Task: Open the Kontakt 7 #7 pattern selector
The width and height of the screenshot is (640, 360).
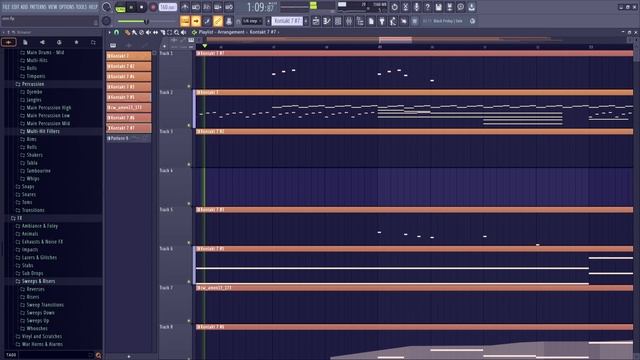Action: pyautogui.click(x=287, y=21)
